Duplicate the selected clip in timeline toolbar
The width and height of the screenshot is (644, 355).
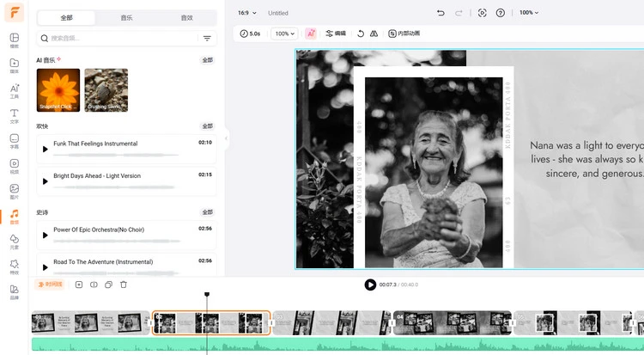(x=108, y=285)
